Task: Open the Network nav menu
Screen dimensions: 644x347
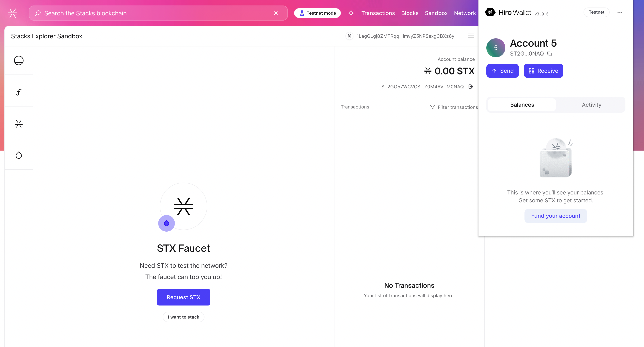Action: (x=465, y=13)
